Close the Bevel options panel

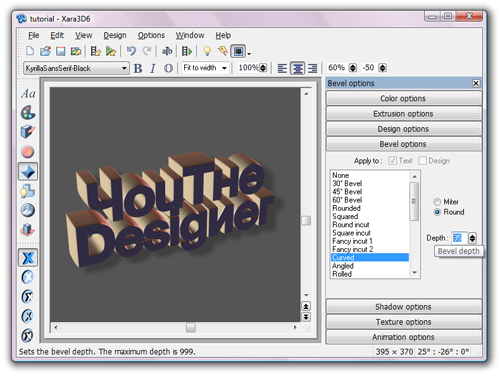point(476,83)
